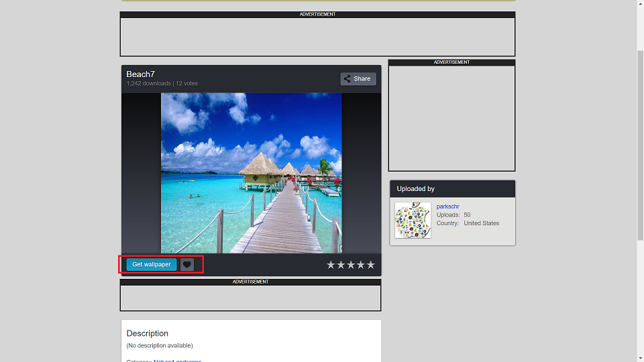Open the Nature/Landscape category link
The width and height of the screenshot is (644, 362).
(177, 361)
